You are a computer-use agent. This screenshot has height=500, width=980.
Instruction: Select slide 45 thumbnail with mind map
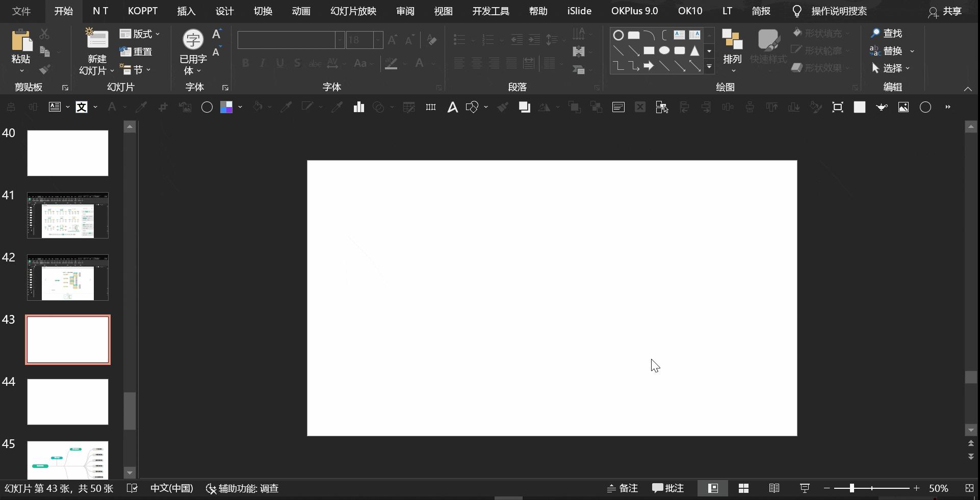(x=68, y=460)
